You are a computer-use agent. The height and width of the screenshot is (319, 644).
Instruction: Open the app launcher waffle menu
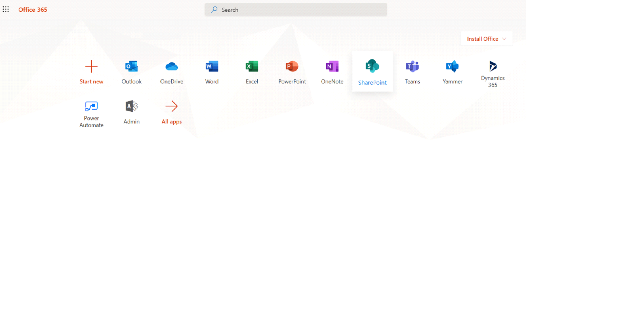[6, 10]
